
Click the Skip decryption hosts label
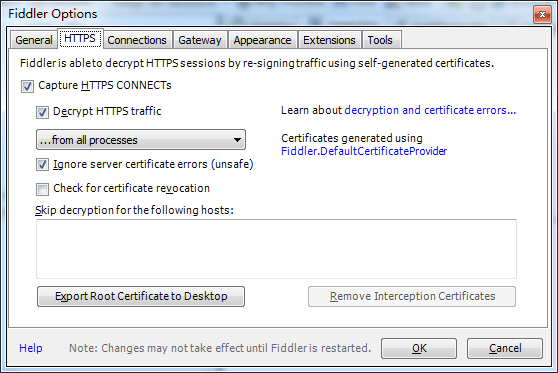coord(134,210)
